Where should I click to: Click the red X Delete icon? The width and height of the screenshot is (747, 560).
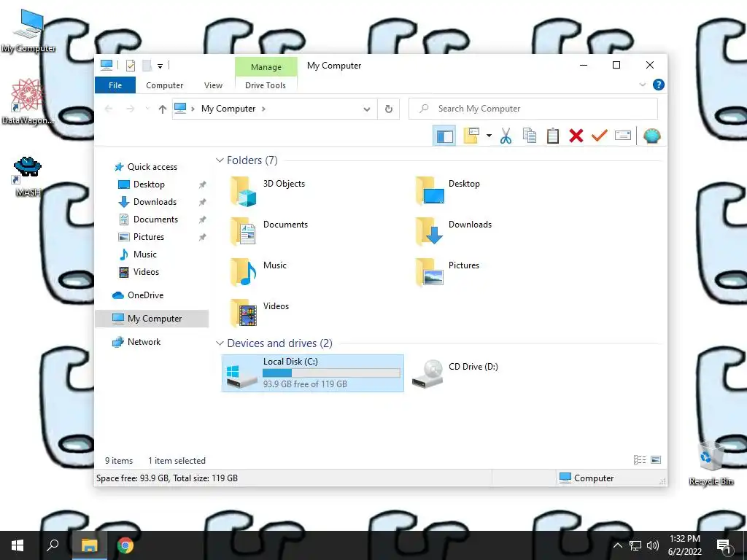[x=576, y=136]
